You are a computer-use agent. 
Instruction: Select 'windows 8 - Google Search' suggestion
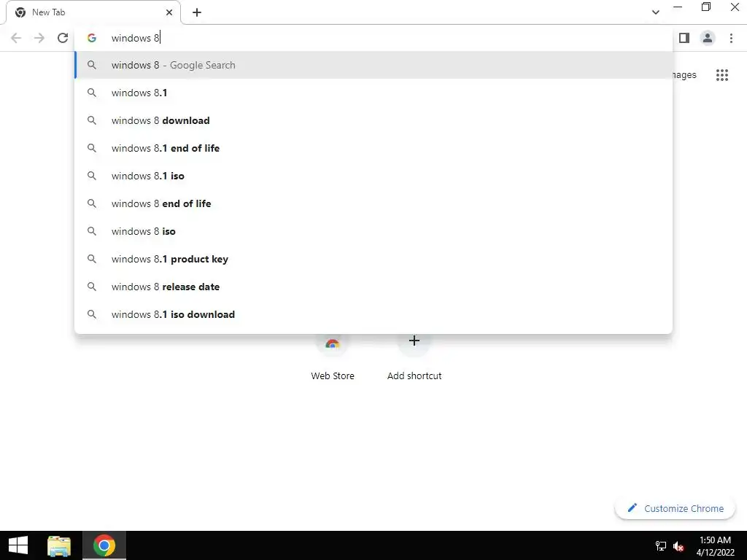click(x=373, y=65)
